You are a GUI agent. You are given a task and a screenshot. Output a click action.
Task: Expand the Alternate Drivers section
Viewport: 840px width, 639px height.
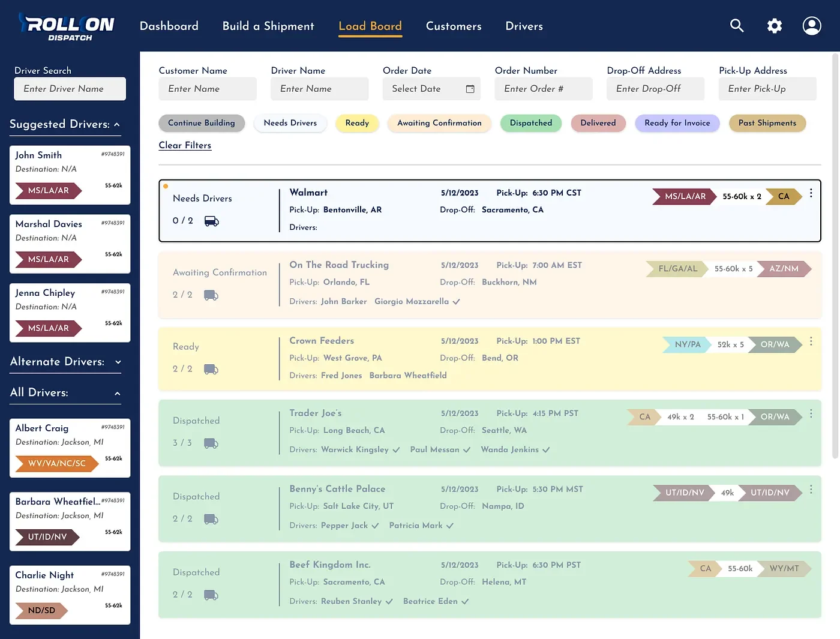[118, 362]
